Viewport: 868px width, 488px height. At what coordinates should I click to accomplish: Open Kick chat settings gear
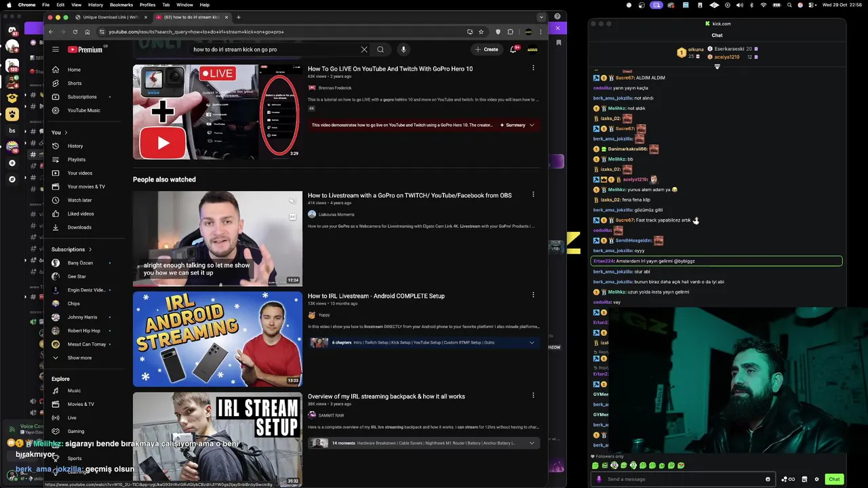point(816,479)
